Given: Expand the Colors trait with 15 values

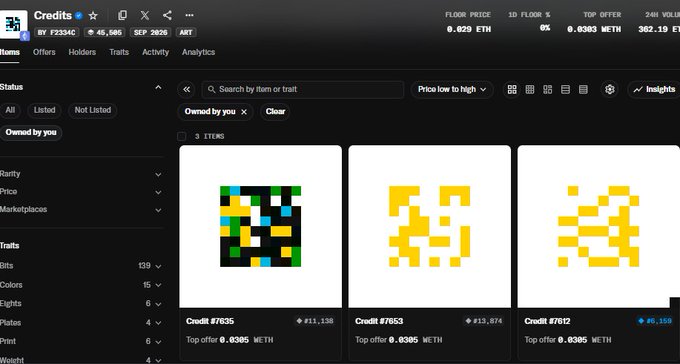Looking at the screenshot, I should (x=81, y=285).
